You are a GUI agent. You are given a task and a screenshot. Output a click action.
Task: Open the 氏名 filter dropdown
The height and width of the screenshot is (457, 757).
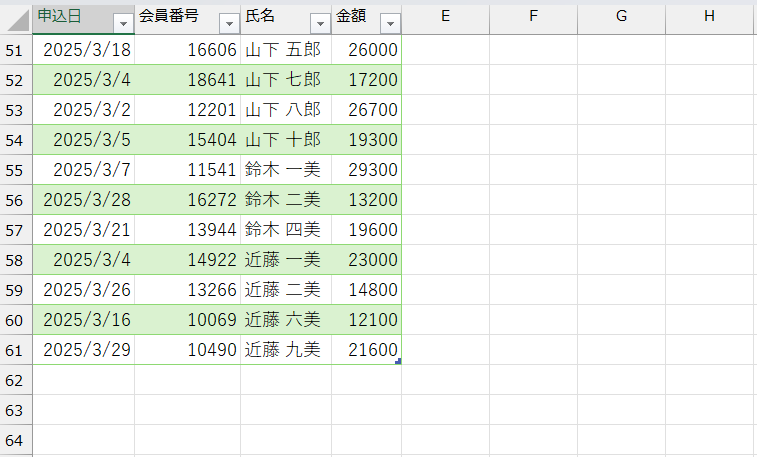click(320, 23)
